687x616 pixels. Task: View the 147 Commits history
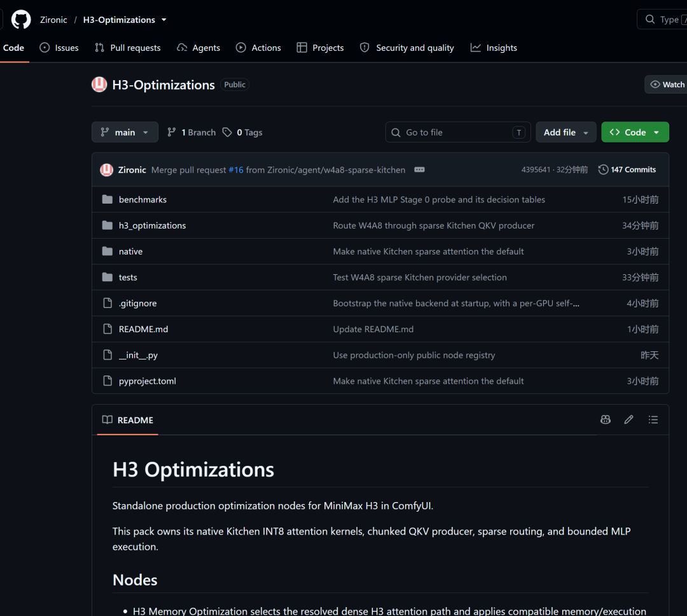click(x=627, y=170)
